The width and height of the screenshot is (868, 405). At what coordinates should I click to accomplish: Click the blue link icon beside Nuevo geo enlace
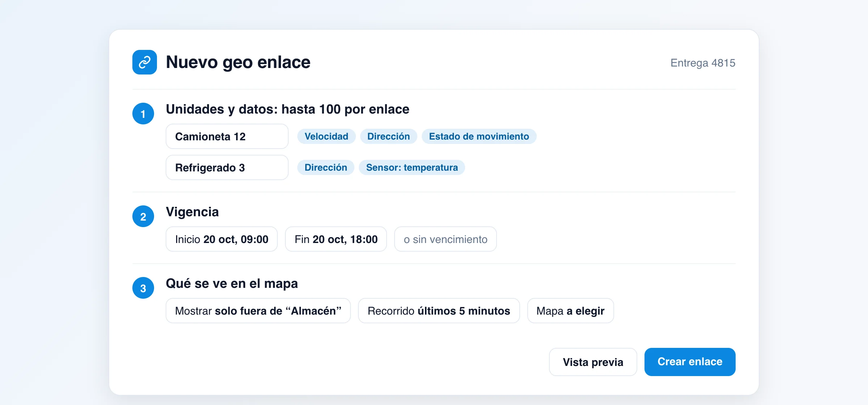(144, 62)
